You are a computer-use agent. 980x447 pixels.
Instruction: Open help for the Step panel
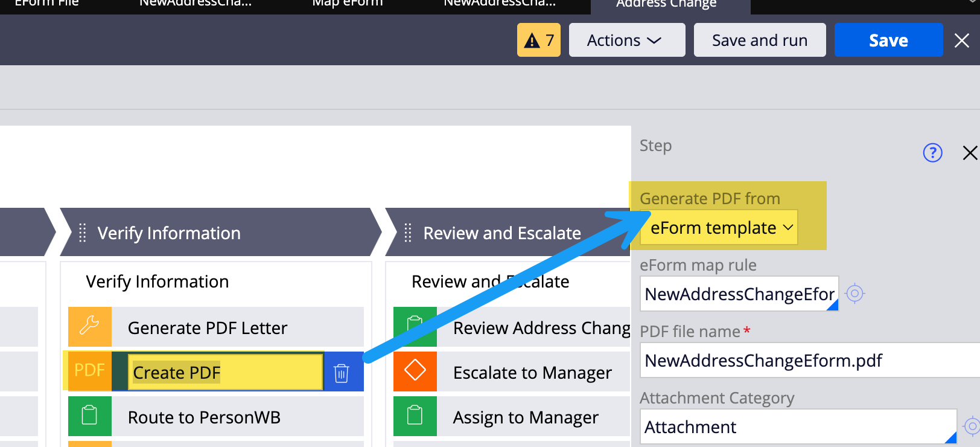(x=932, y=153)
